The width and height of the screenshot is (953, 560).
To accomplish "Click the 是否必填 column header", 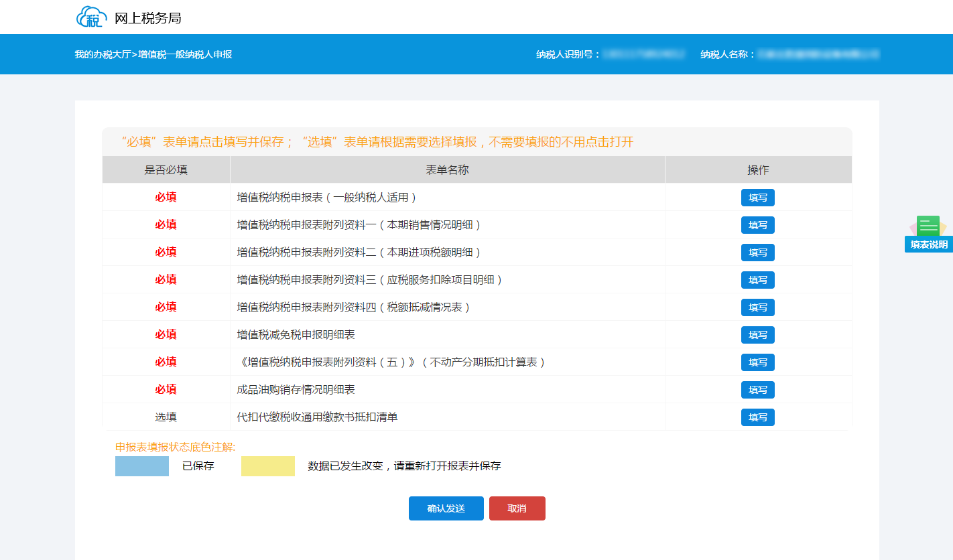I will click(166, 170).
